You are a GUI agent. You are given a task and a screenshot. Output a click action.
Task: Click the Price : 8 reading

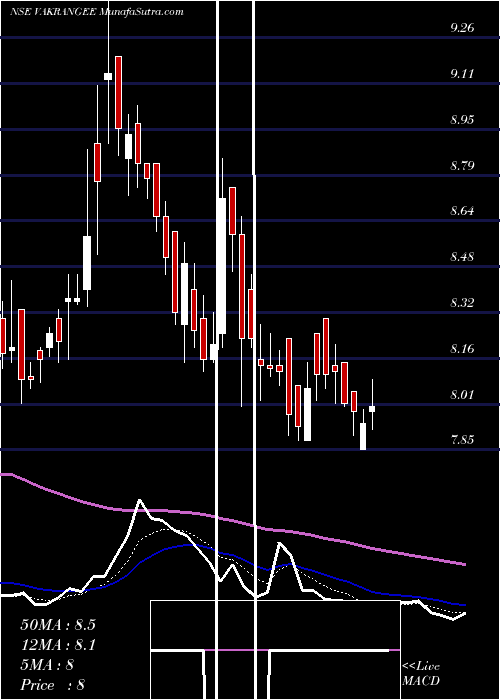(x=53, y=685)
